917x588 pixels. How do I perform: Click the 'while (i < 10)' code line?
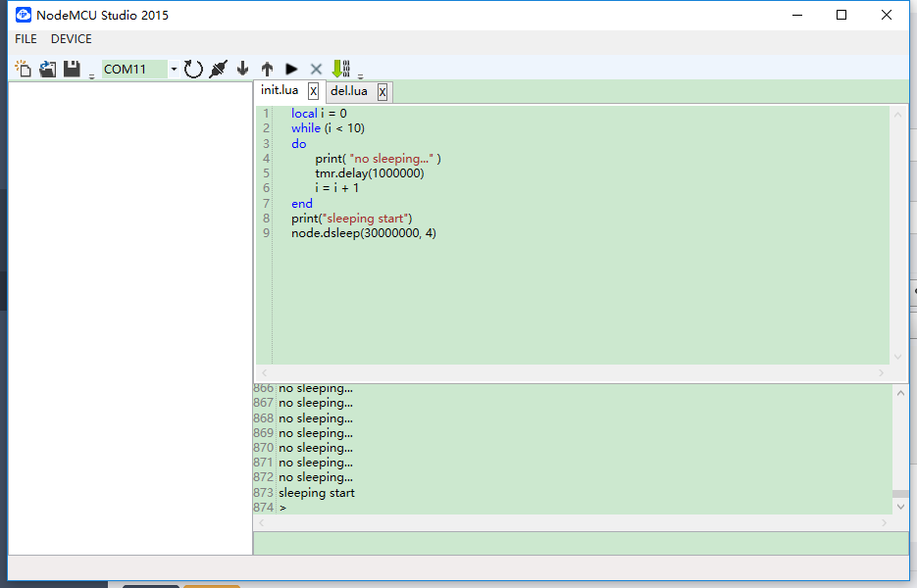click(328, 128)
